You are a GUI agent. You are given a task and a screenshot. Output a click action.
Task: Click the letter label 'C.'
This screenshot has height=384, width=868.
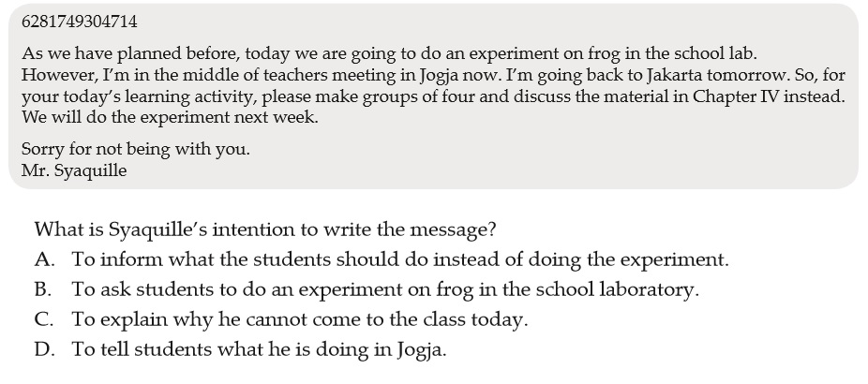[x=44, y=319]
